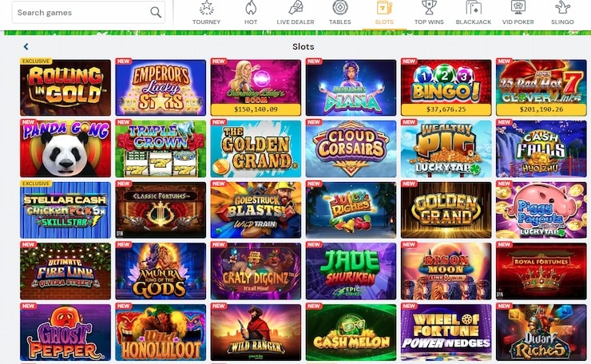Open the Live Dealer category icon
This screenshot has height=364, width=591.
click(x=295, y=8)
